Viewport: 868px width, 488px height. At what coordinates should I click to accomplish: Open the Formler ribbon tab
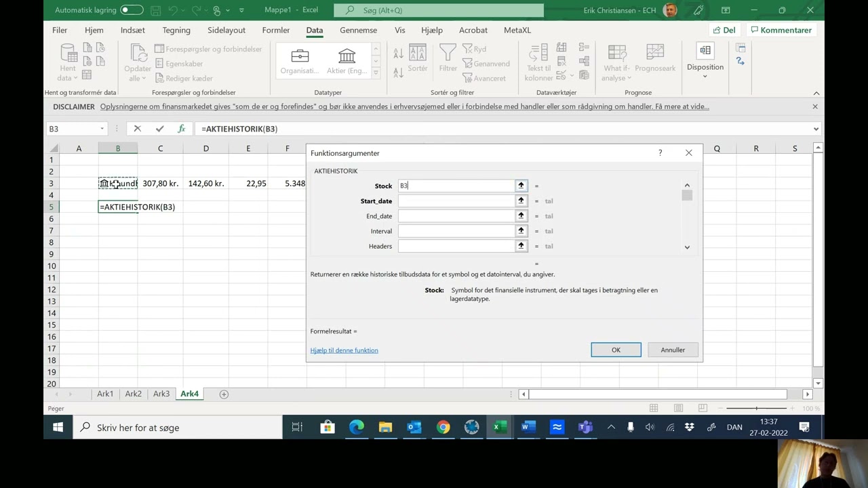click(276, 30)
